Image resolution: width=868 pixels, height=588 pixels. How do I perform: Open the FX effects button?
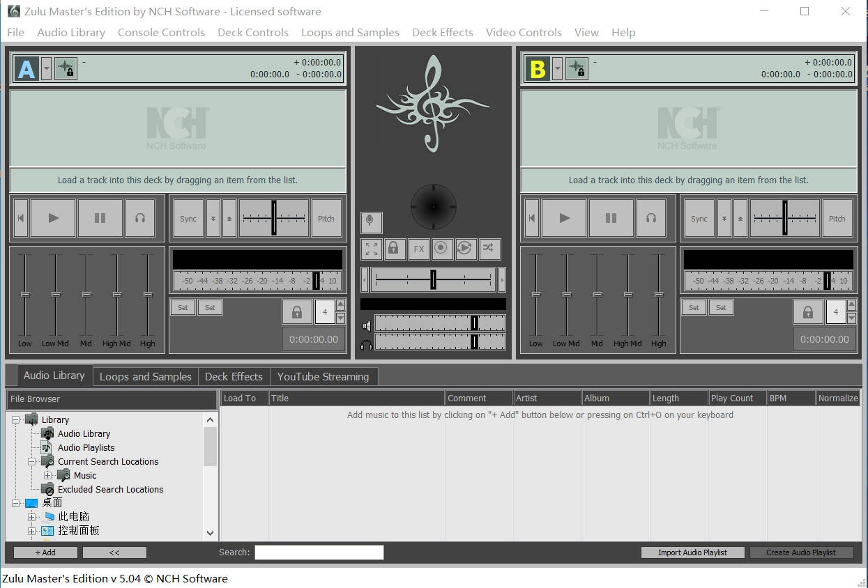pyautogui.click(x=418, y=249)
